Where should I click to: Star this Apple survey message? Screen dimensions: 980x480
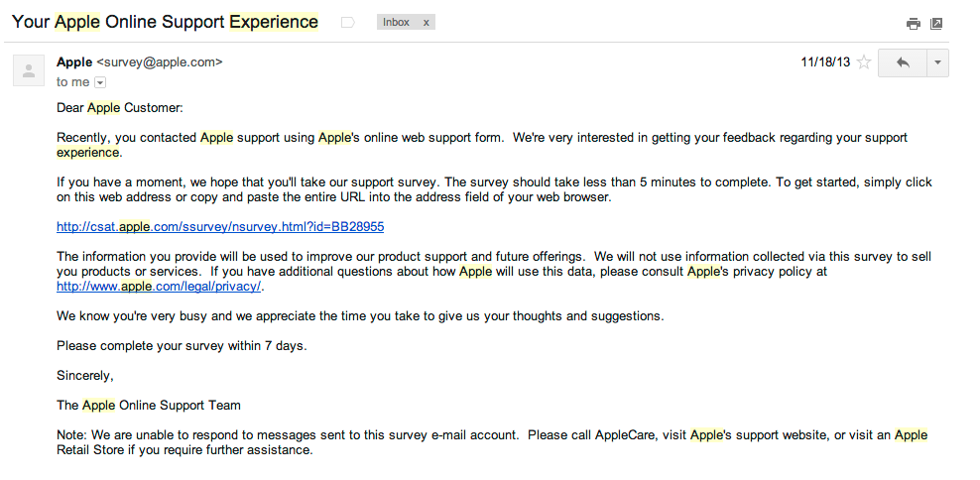864,62
